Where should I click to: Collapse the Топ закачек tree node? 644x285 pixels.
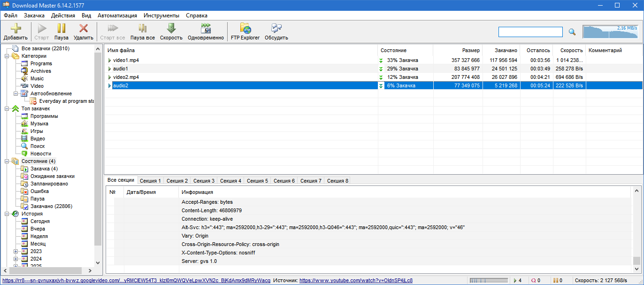tap(7, 109)
